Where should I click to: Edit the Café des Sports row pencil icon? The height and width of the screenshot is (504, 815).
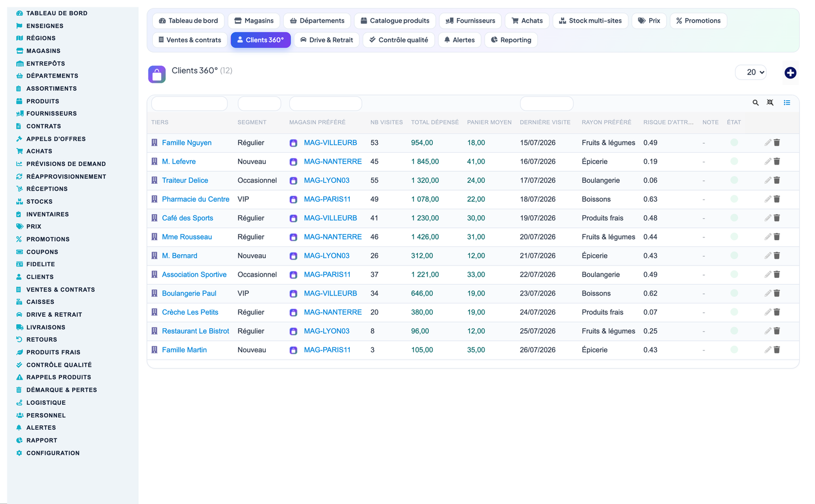tap(768, 218)
